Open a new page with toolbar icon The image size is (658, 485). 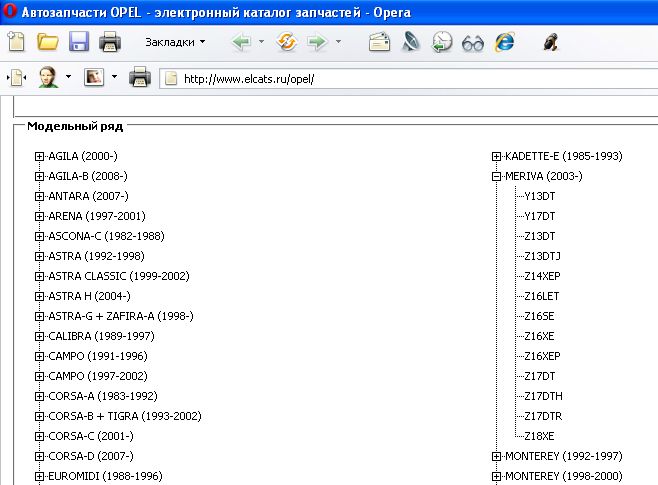pyautogui.click(x=16, y=42)
